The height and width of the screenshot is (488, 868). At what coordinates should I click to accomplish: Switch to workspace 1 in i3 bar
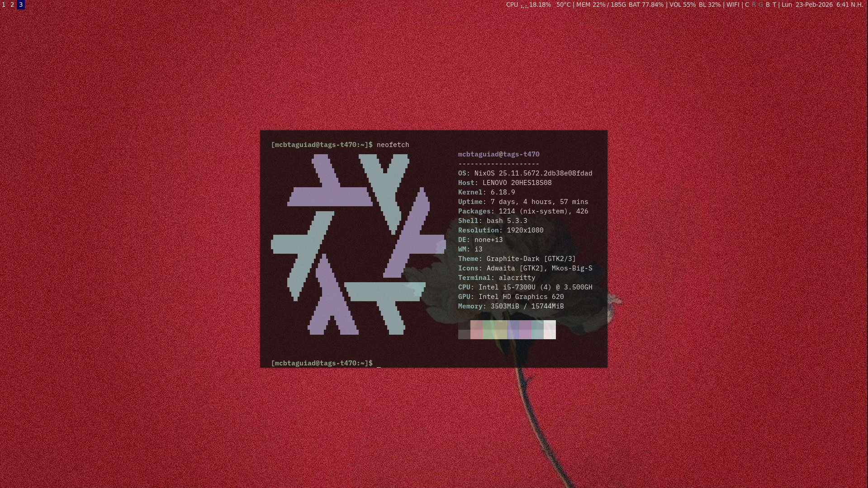coord(4,5)
